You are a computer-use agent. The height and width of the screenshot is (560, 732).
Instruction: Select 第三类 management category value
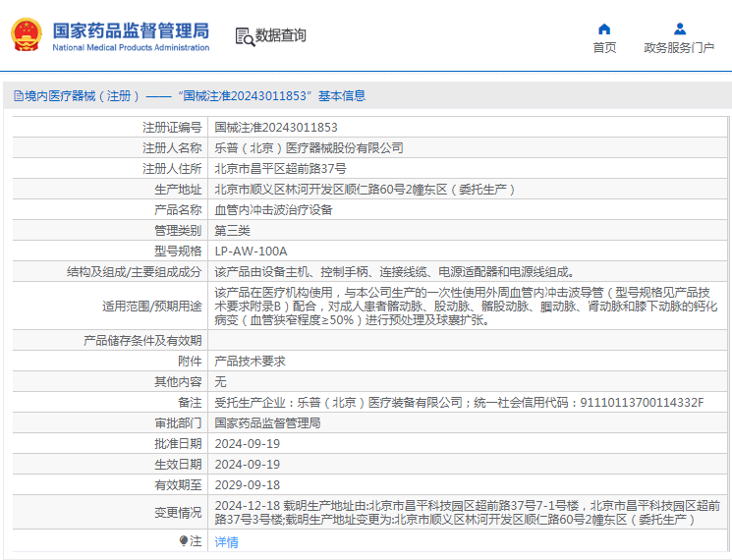tap(232, 231)
